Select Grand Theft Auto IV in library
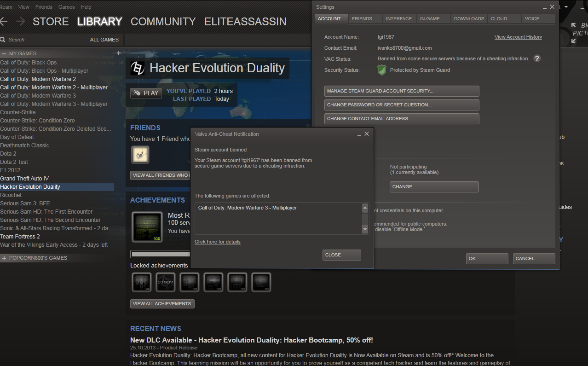 click(24, 179)
